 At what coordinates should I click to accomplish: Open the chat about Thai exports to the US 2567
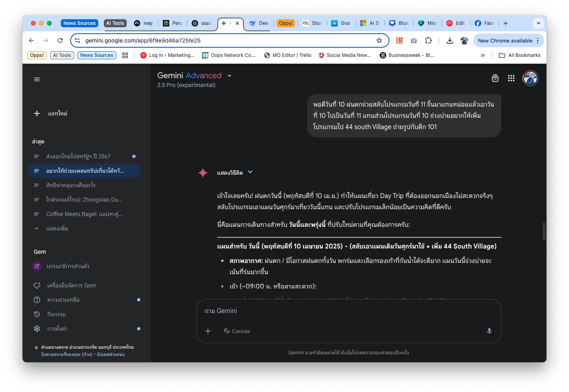click(84, 156)
